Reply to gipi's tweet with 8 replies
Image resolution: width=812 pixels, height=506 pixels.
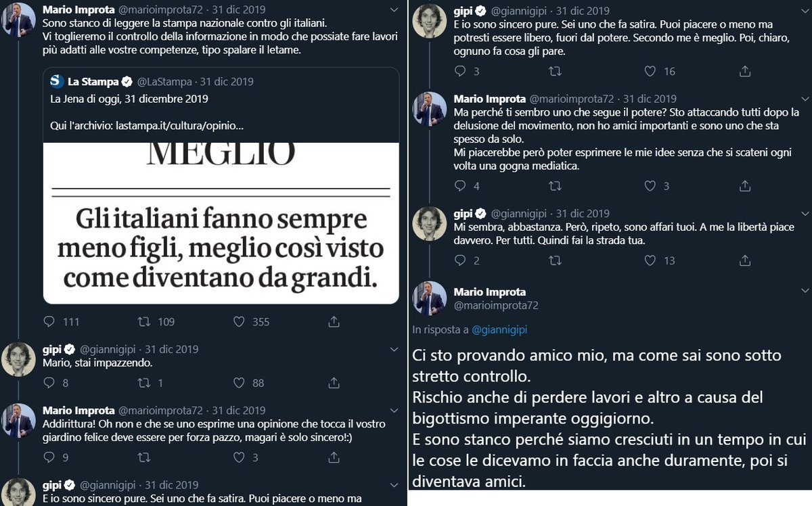[49, 383]
